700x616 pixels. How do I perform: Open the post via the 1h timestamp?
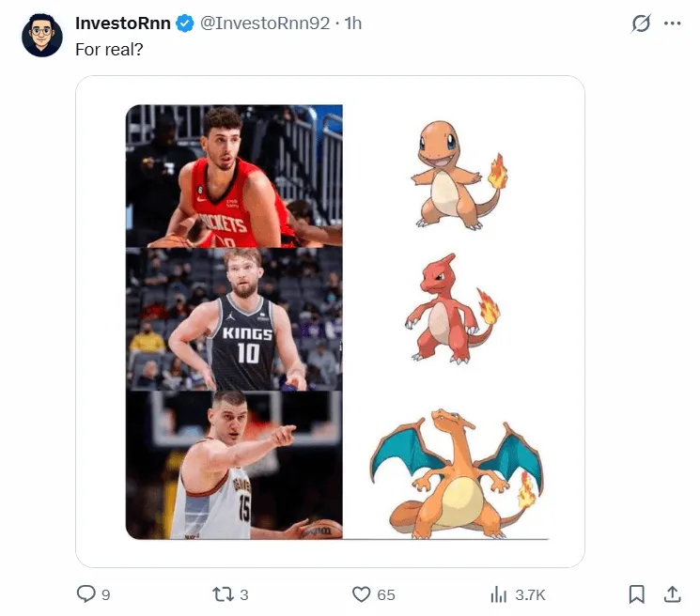click(x=353, y=23)
